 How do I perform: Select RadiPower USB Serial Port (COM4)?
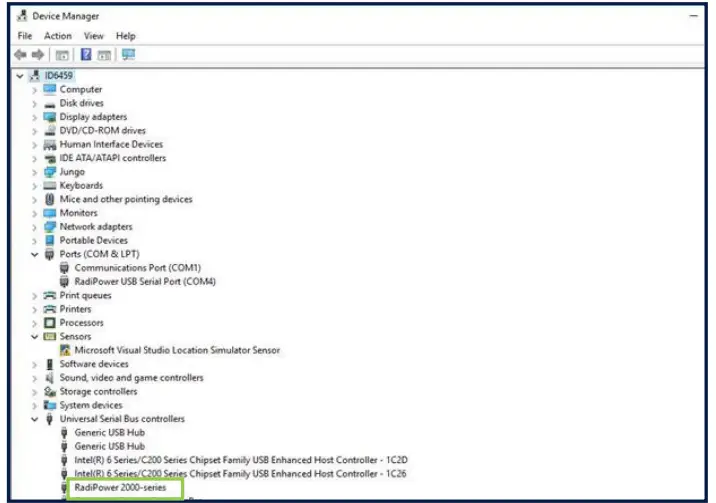[x=145, y=282]
